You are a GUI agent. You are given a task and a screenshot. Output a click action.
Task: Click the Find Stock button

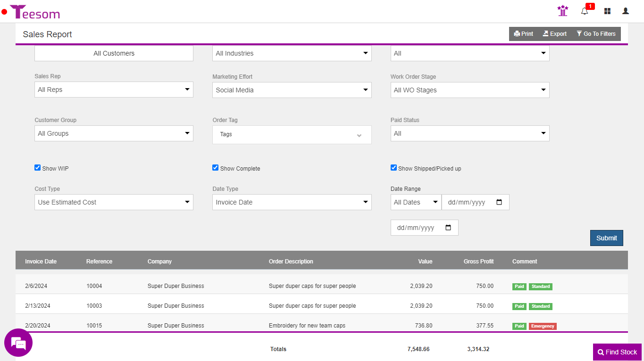[x=617, y=352]
